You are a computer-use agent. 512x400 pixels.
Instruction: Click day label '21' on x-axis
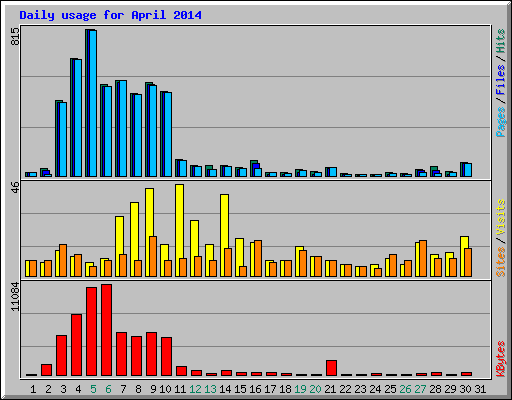point(330,389)
